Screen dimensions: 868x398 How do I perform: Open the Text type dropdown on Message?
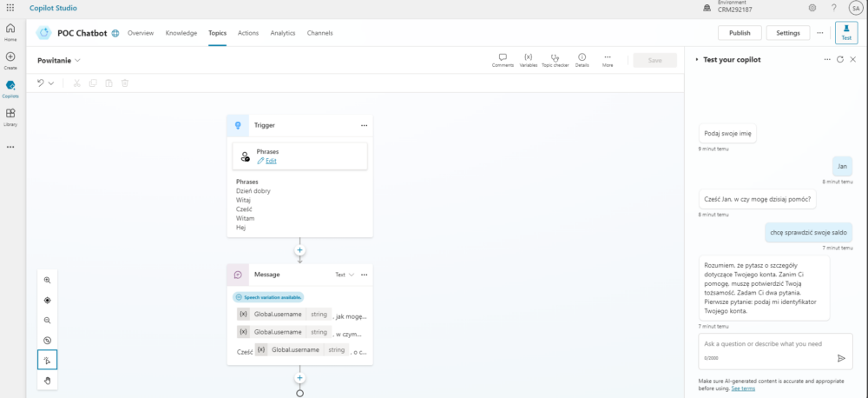[345, 275]
